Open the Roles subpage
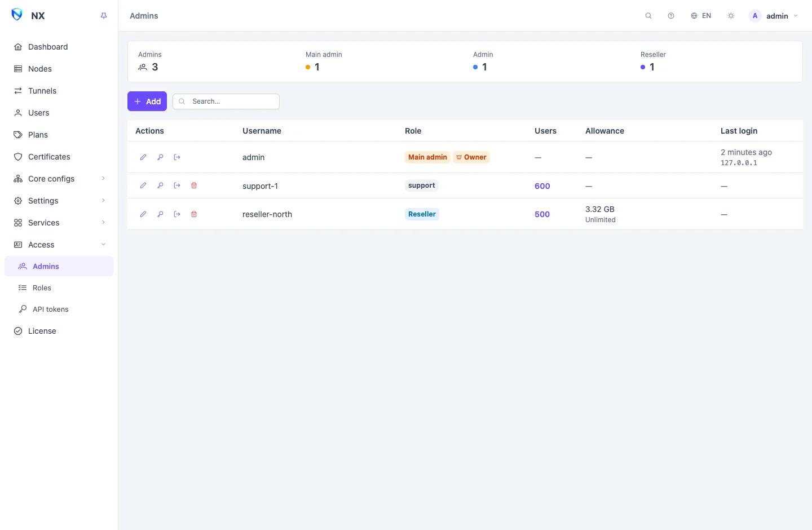This screenshot has height=530, width=812. [x=59, y=288]
